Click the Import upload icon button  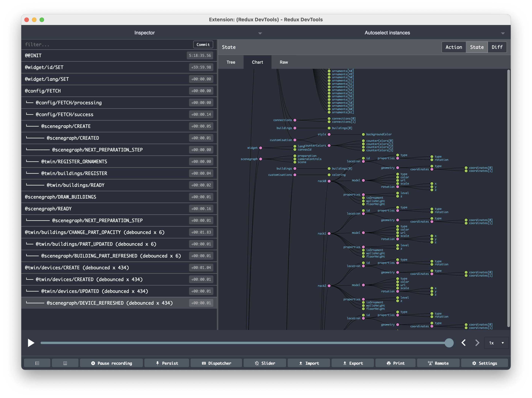pos(309,363)
